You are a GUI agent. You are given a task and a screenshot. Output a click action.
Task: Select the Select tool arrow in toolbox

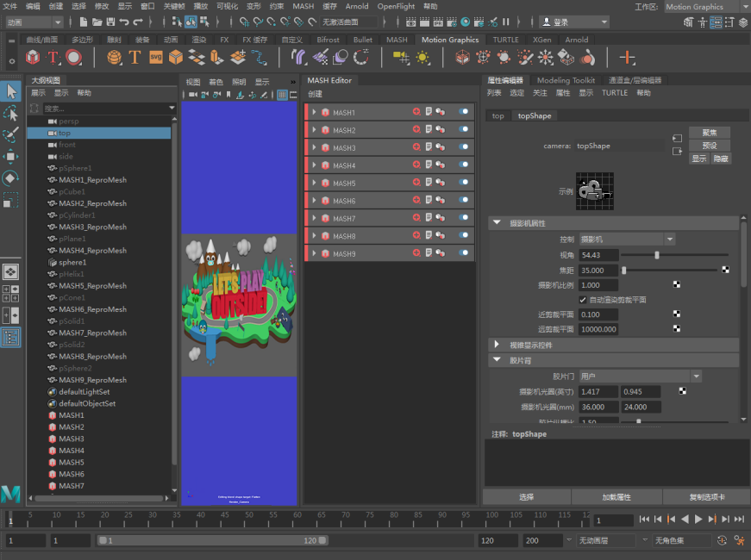point(10,91)
